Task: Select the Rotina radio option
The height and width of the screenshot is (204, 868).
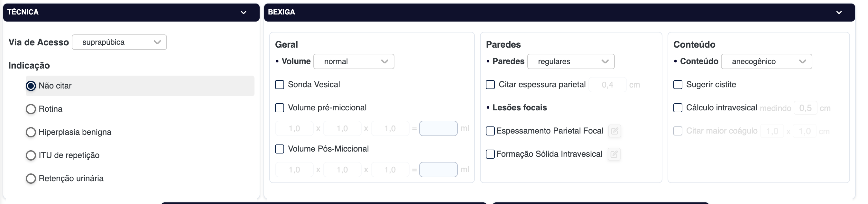Action: pyautogui.click(x=31, y=109)
